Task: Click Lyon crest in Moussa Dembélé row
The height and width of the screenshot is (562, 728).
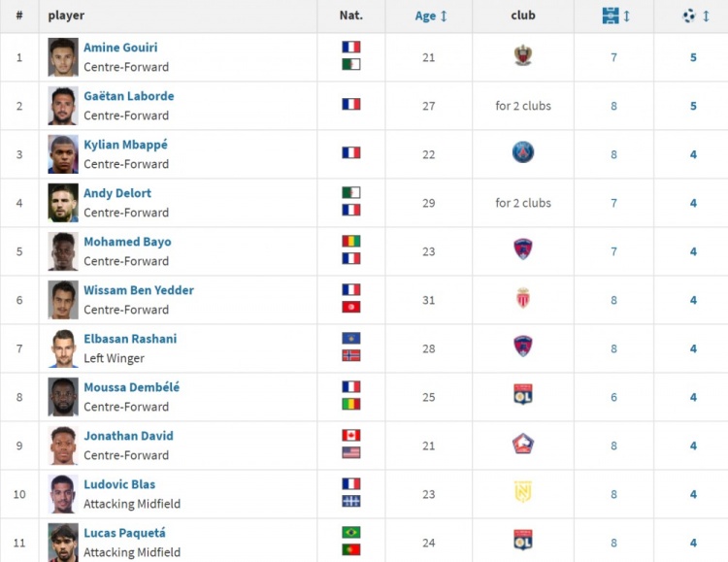Action: (523, 394)
